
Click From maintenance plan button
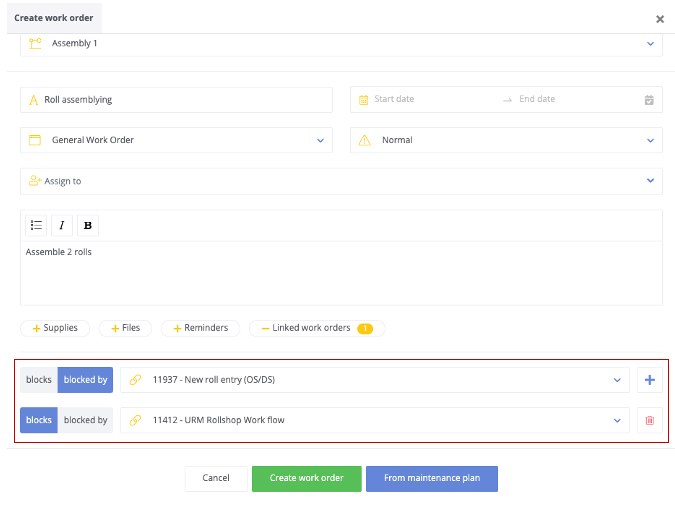432,478
